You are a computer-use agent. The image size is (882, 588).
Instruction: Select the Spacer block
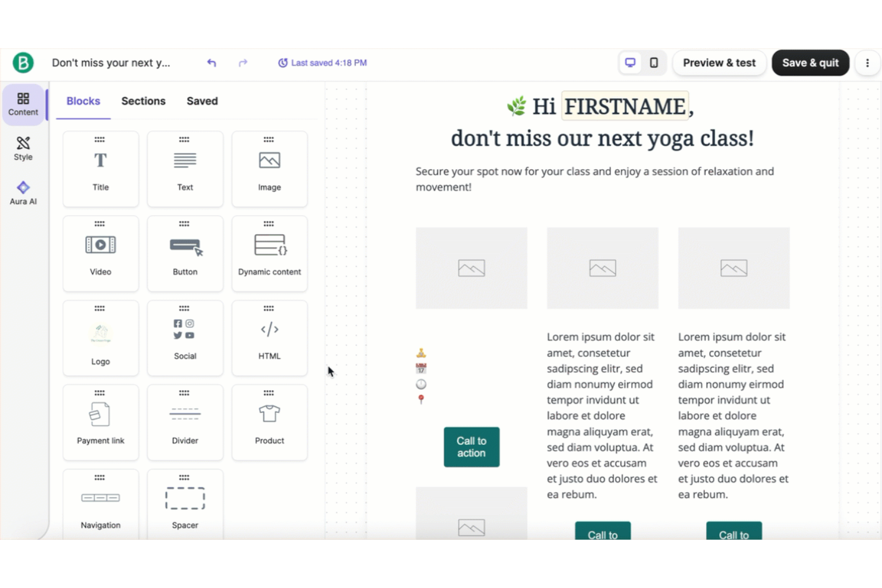[185, 503]
